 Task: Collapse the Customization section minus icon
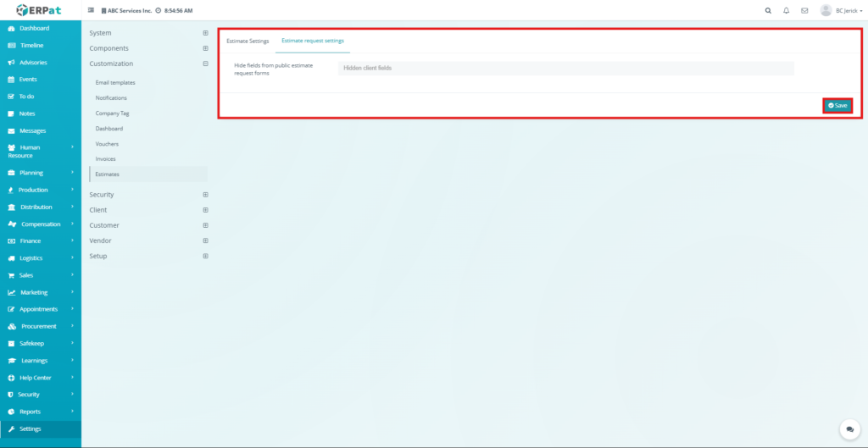(x=205, y=64)
